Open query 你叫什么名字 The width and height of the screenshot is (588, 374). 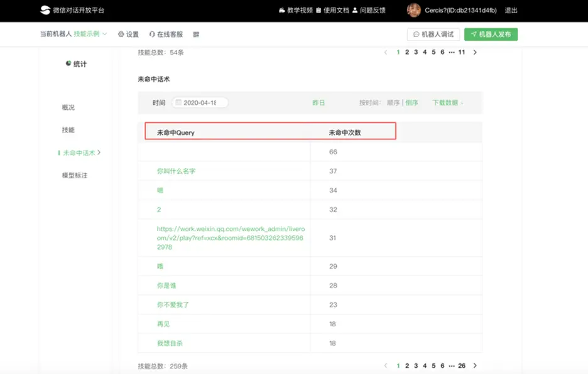point(177,171)
